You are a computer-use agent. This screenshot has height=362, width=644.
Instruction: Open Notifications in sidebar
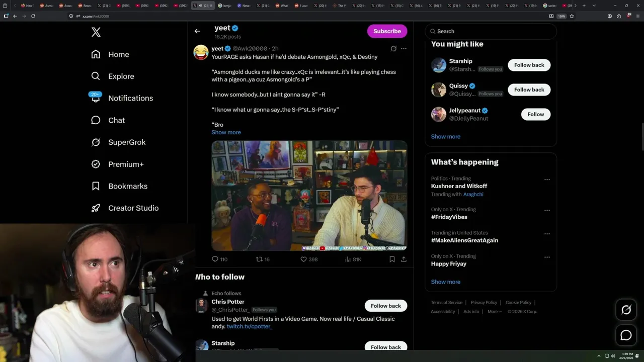tap(122, 98)
